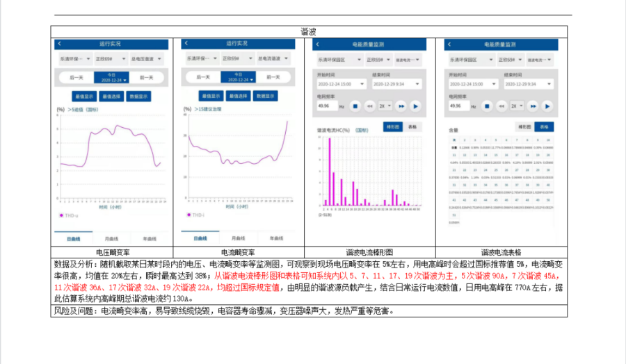Viewport: 626px width, 364px height.
Task: Expand 2X speed dropdown in bar chart panel
Action: click(x=385, y=106)
